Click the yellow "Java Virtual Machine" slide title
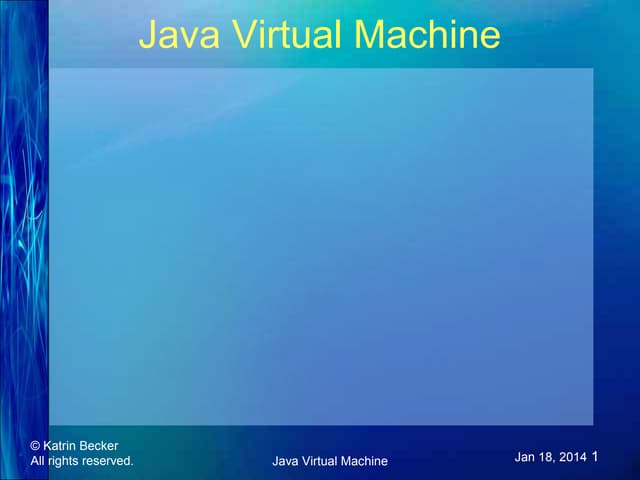Image resolution: width=640 pixels, height=480 pixels. [319, 35]
